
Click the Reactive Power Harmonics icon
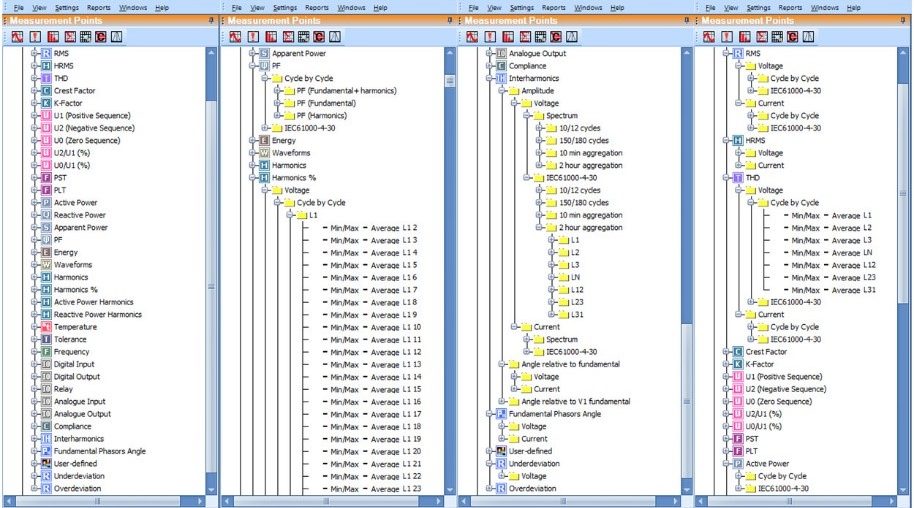pyautogui.click(x=46, y=315)
